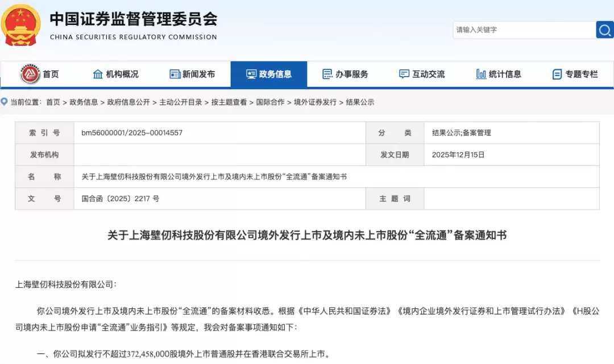Screen dimensions: 614x364
Task: Click the monitor icon beside 政务信息
Action: 251,74
